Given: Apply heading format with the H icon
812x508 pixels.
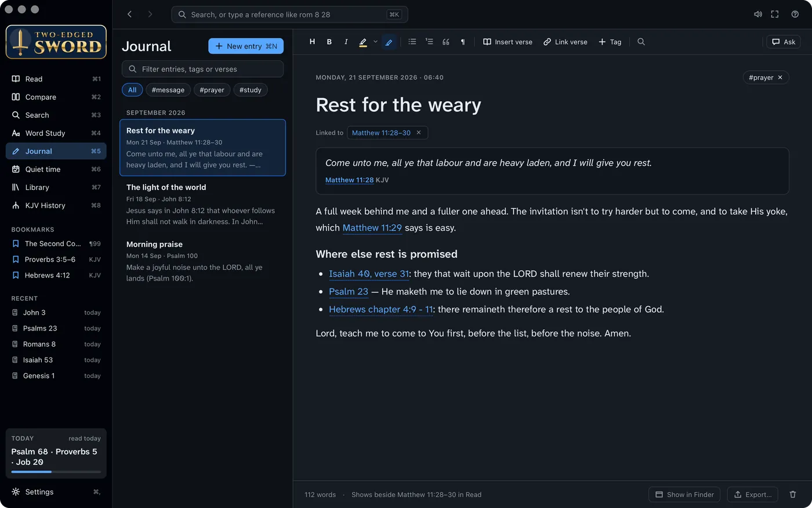Looking at the screenshot, I should (312, 42).
